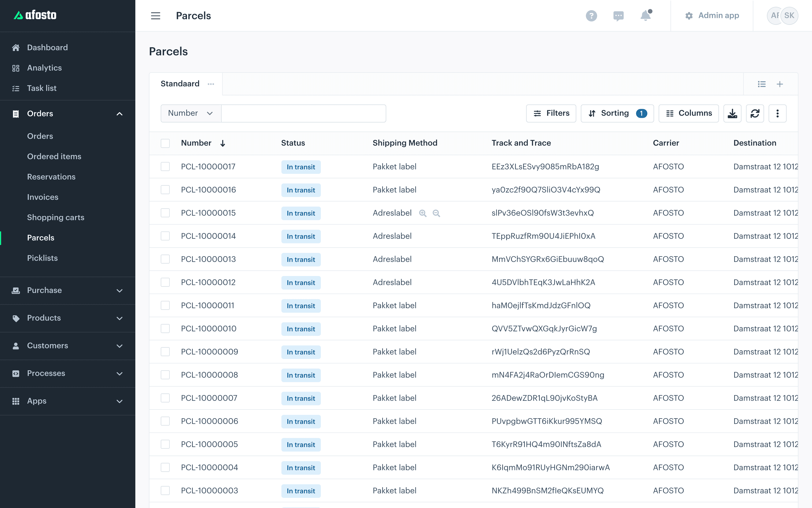The height and width of the screenshot is (508, 812).
Task: Click the search text input field
Action: pyautogui.click(x=304, y=114)
